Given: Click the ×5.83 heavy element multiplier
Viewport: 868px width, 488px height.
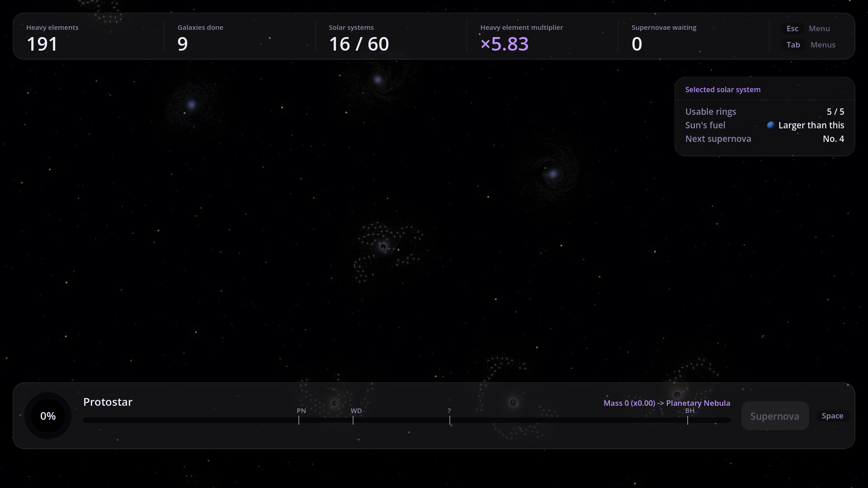Looking at the screenshot, I should click(504, 44).
